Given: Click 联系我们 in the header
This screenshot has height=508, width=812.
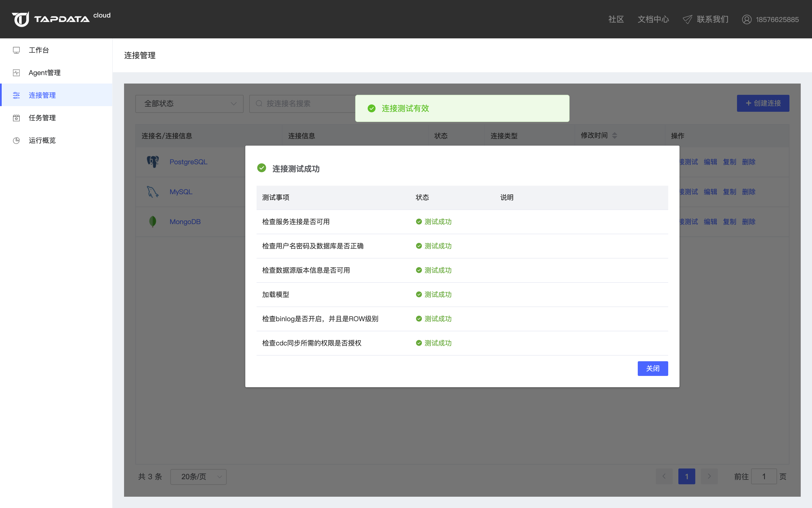Looking at the screenshot, I should point(712,19).
